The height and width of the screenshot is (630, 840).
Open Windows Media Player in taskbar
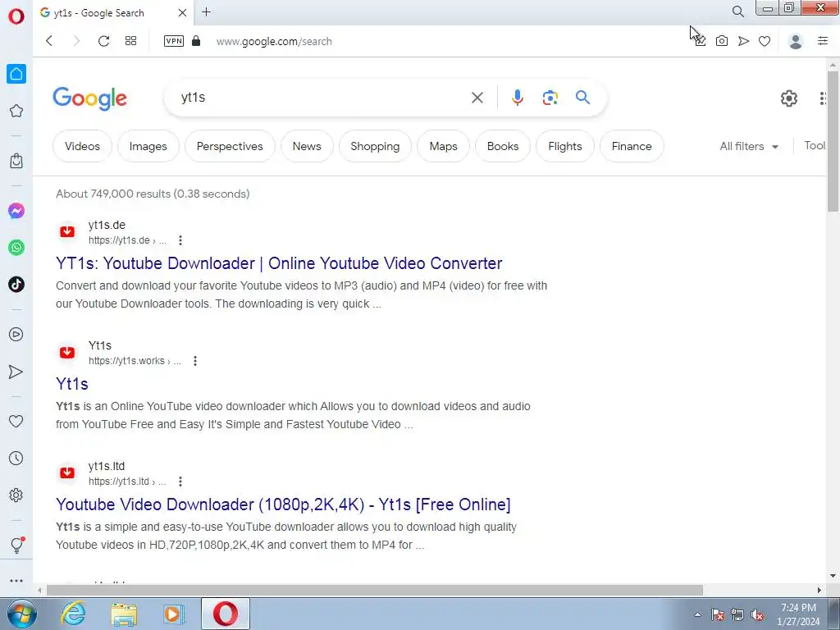[174, 614]
